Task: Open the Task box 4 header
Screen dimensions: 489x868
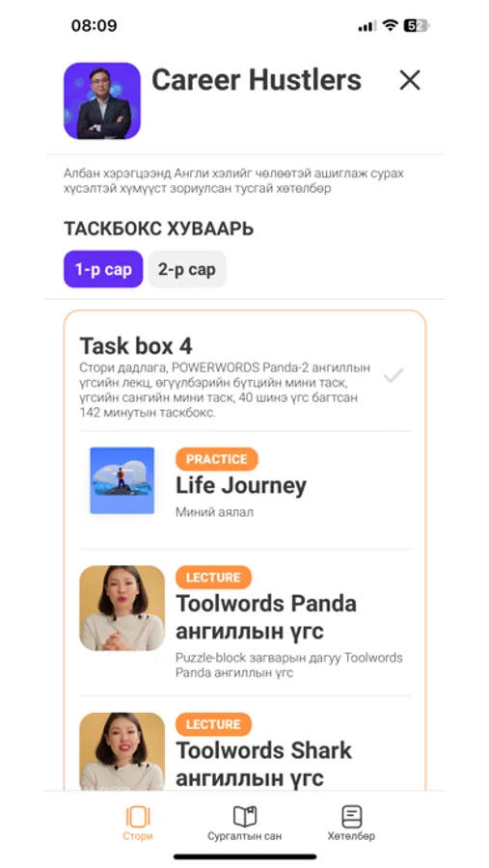Action: click(136, 346)
